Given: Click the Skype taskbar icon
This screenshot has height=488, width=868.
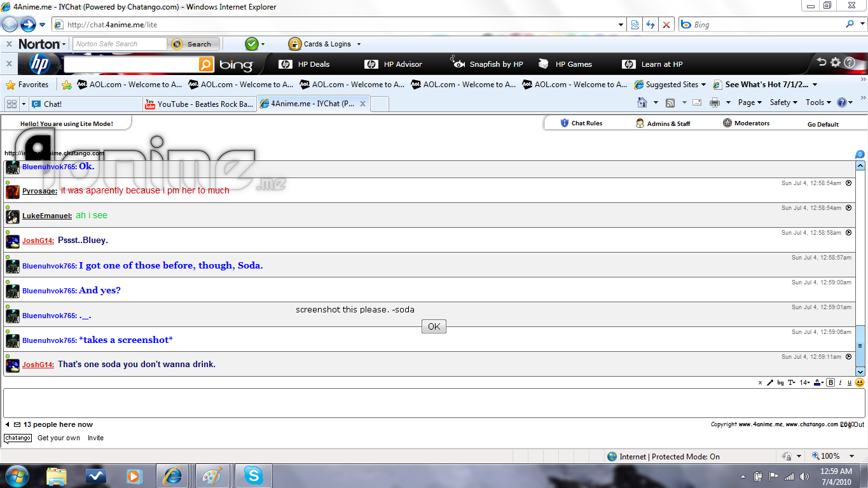Looking at the screenshot, I should (x=254, y=475).
